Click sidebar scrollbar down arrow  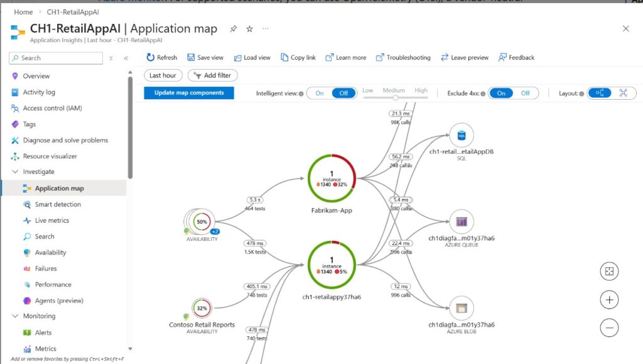(130, 349)
